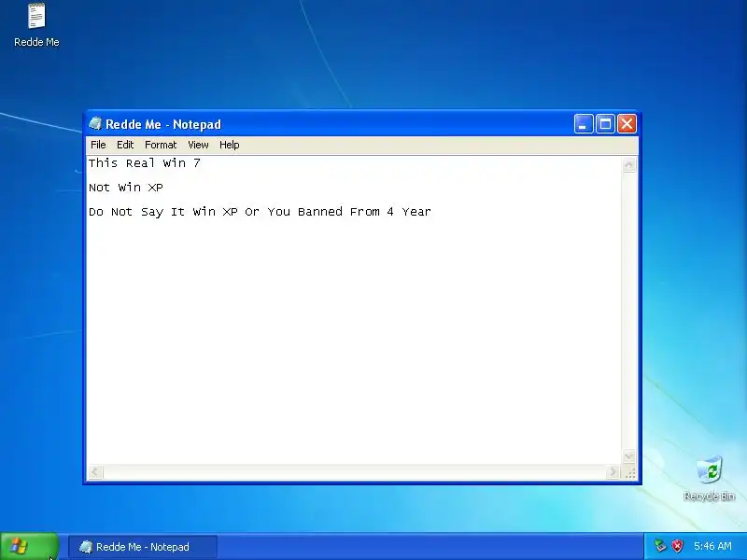Click the Safely Remove Hardware tray icon
This screenshot has width=747, height=560.
(660, 546)
